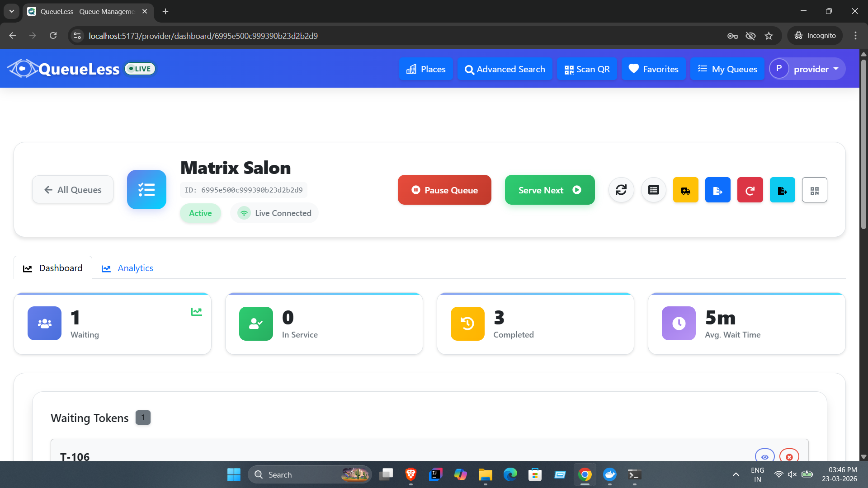This screenshot has width=868, height=488.
Task: View token T-106 details eye icon
Action: coord(764,456)
